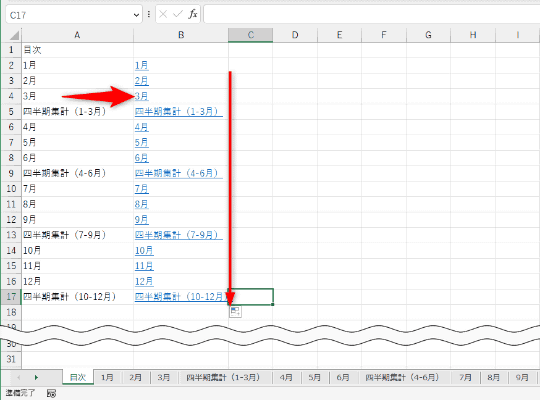Screen dimensions: 540x400
Task: Click the Insert Function fx icon
Action: (193, 14)
